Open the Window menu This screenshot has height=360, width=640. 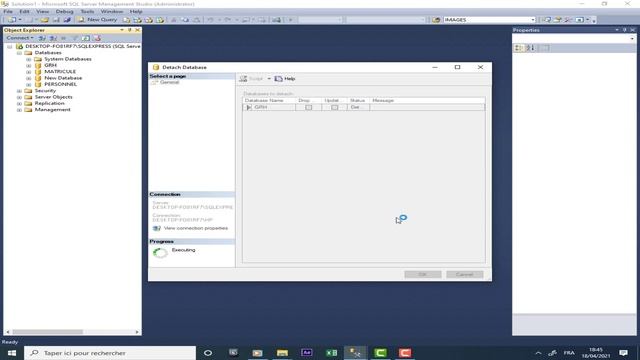112,11
